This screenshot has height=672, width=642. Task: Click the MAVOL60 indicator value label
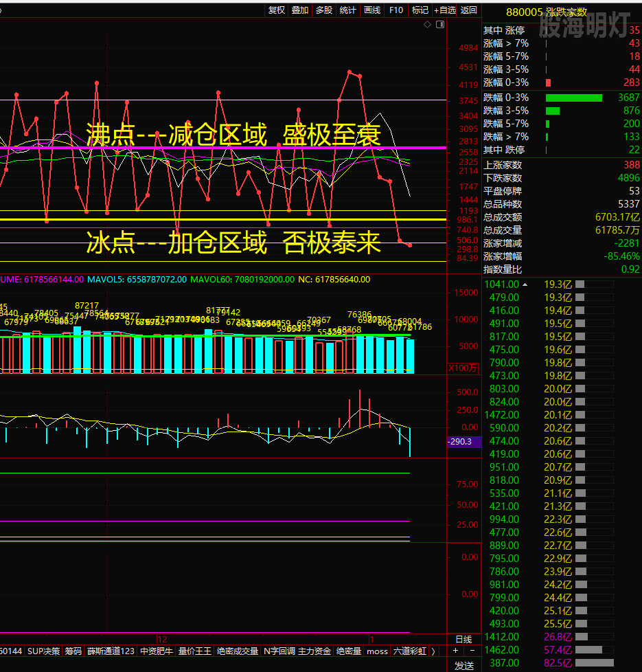click(242, 280)
